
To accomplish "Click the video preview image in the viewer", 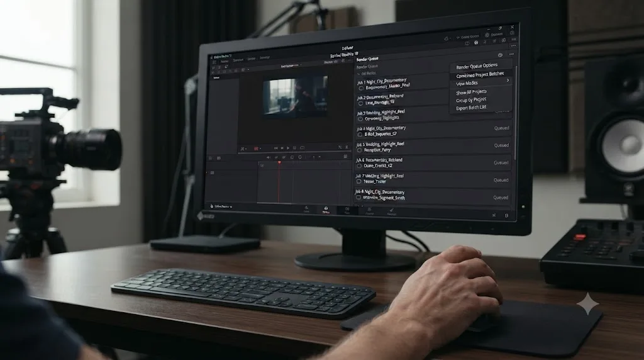I will pyautogui.click(x=295, y=96).
